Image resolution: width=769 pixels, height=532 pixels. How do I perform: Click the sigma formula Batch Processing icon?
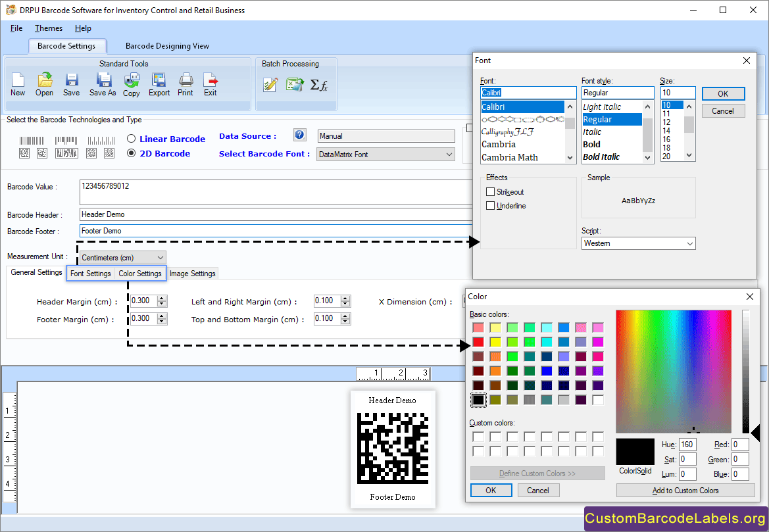[319, 85]
